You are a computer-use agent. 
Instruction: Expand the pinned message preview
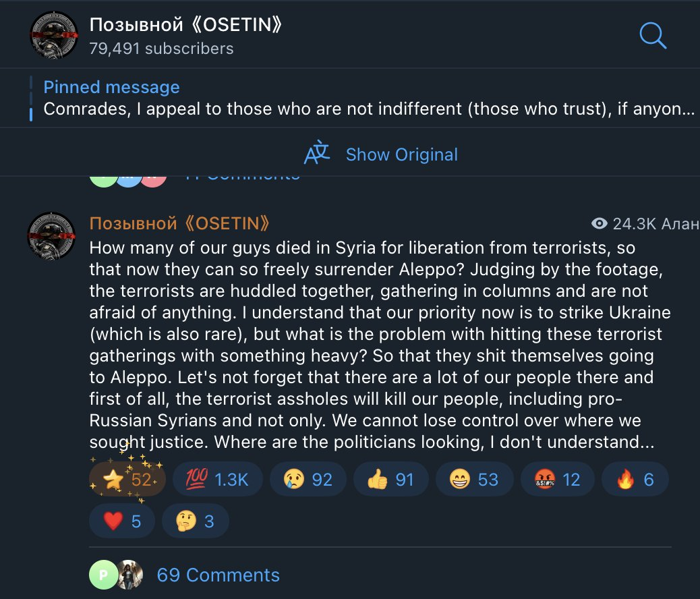(363, 98)
